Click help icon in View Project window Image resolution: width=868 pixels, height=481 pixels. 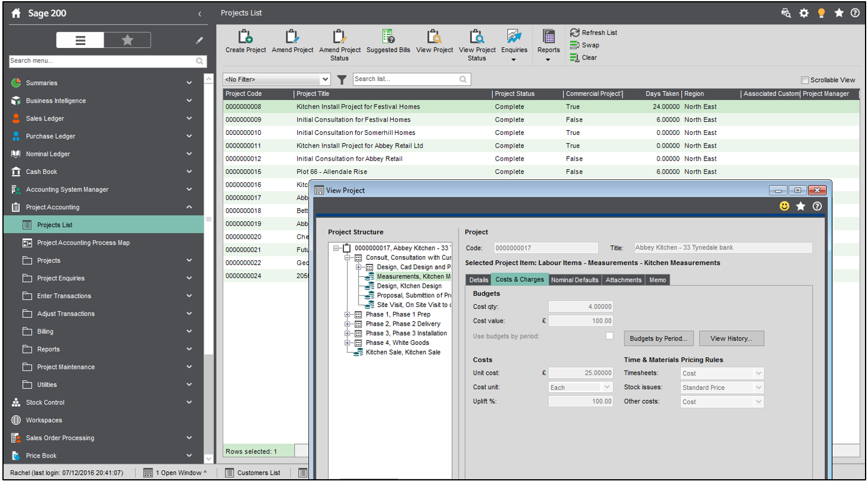[817, 206]
